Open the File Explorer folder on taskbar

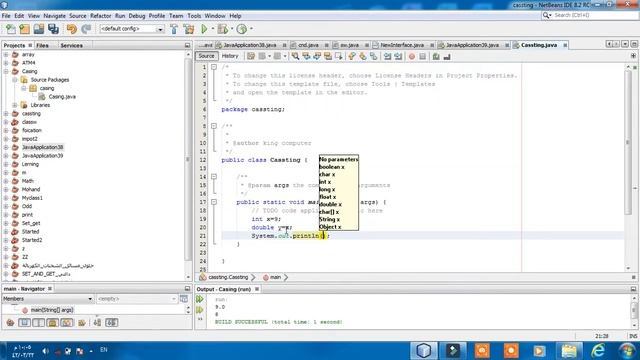(x=569, y=351)
